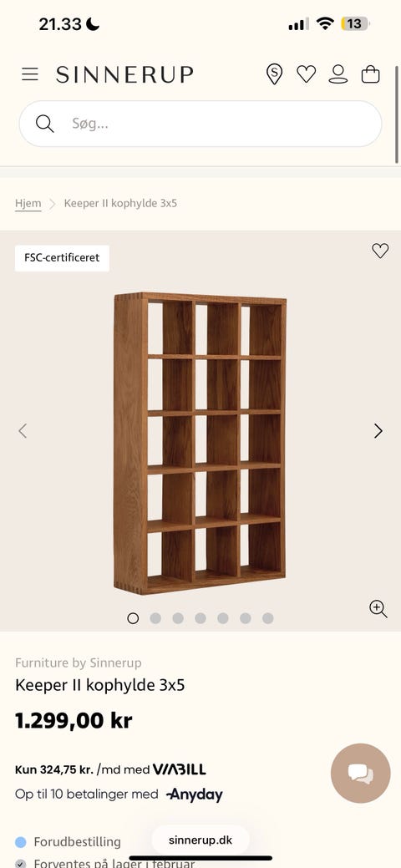Image resolution: width=401 pixels, height=868 pixels.
Task: Show previous product image with left arrow
Action: click(23, 431)
